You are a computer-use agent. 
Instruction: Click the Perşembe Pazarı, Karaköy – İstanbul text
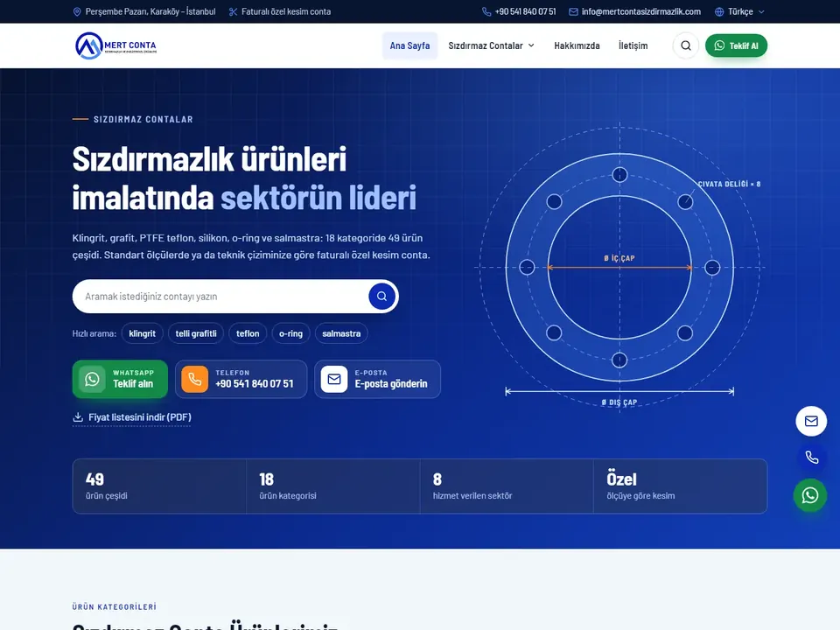point(150,11)
